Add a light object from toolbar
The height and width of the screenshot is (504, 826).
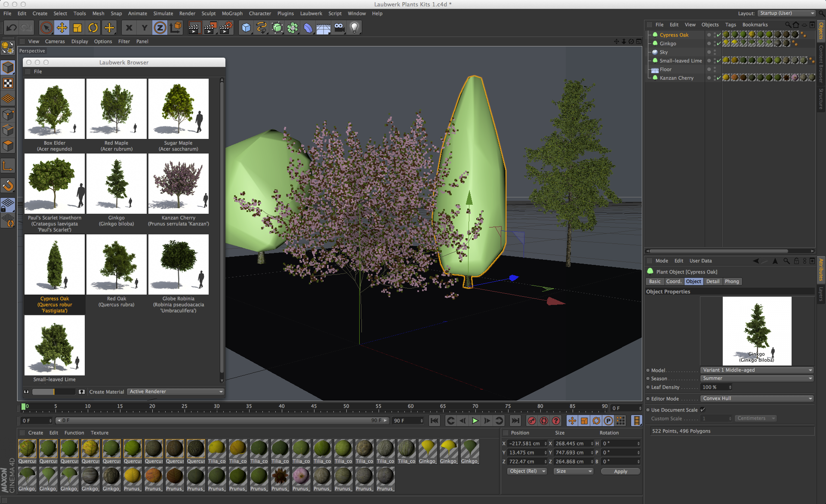point(354,28)
